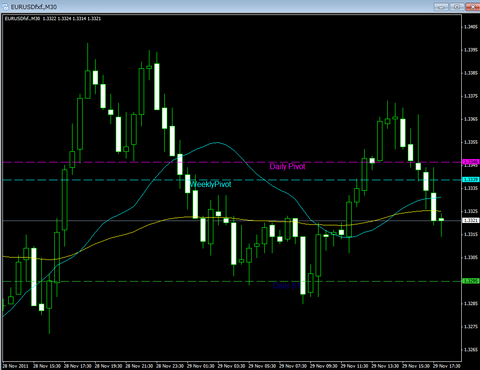The width and height of the screenshot is (480, 370).
Task: Click the 1.3355 price axis label
Action: tap(471, 142)
